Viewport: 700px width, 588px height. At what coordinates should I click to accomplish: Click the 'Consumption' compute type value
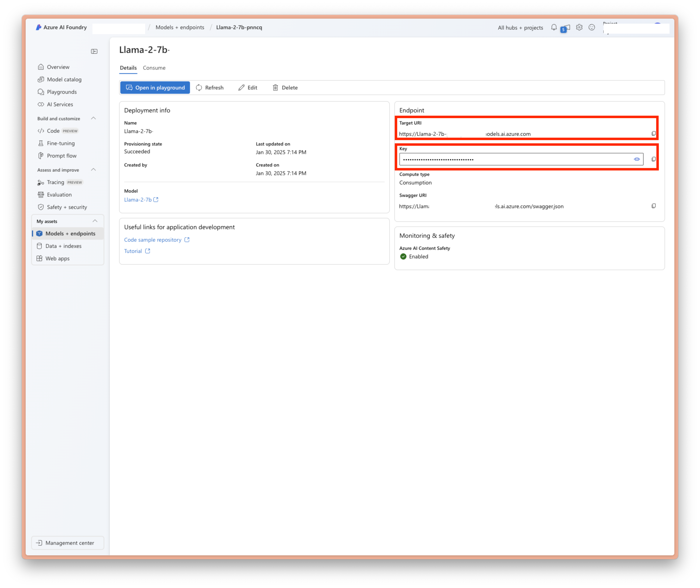click(x=416, y=183)
